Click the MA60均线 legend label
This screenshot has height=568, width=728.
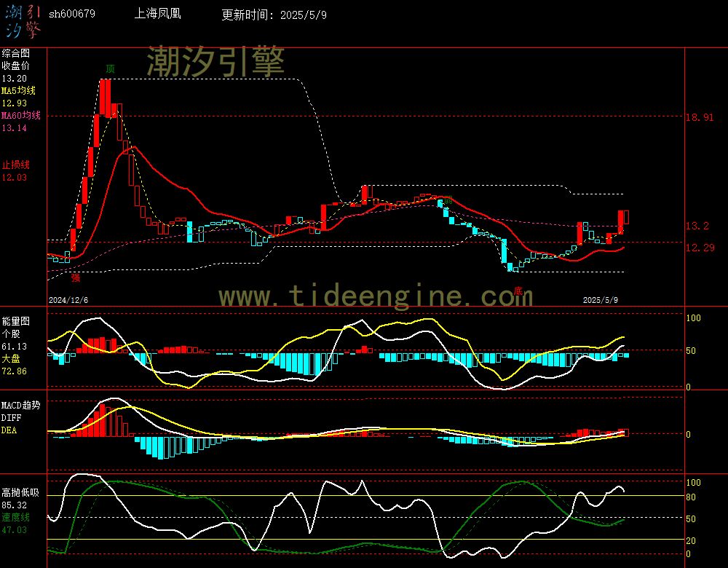click(21, 115)
